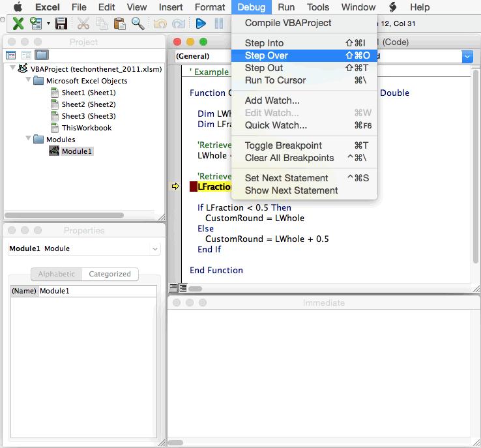The width and height of the screenshot is (481, 448).
Task: Choose Step Into from Debug menu
Action: [x=304, y=43]
